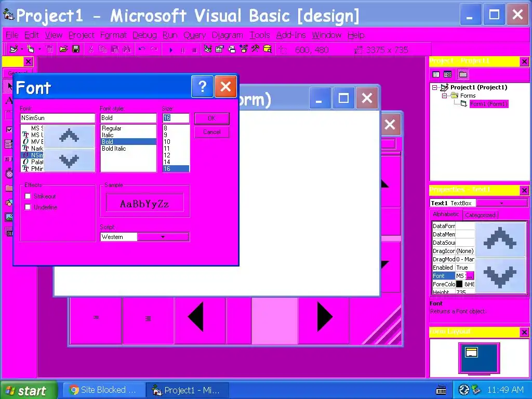Click the Break pause toolbar icon

tap(183, 50)
